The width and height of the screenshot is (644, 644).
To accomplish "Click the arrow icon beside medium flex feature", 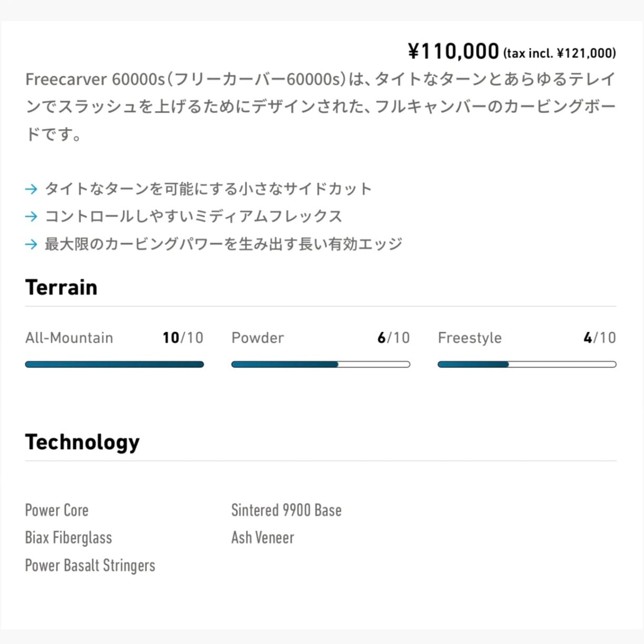I will pyautogui.click(x=31, y=216).
